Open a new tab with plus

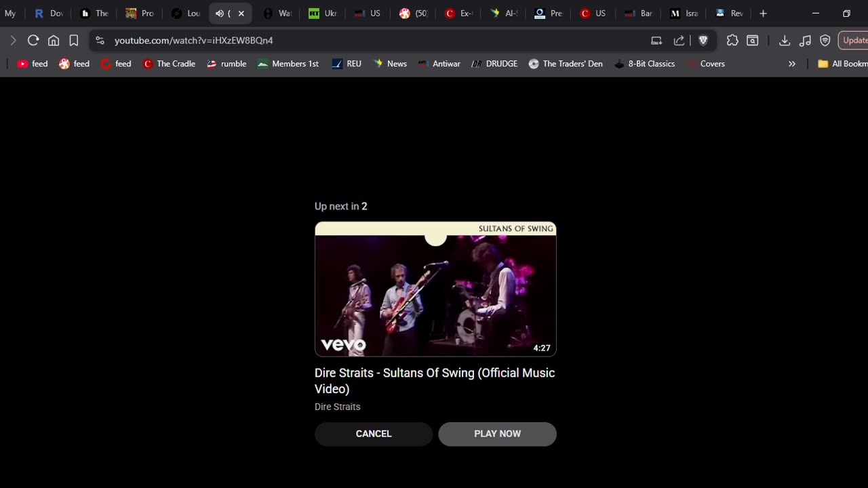pyautogui.click(x=763, y=14)
